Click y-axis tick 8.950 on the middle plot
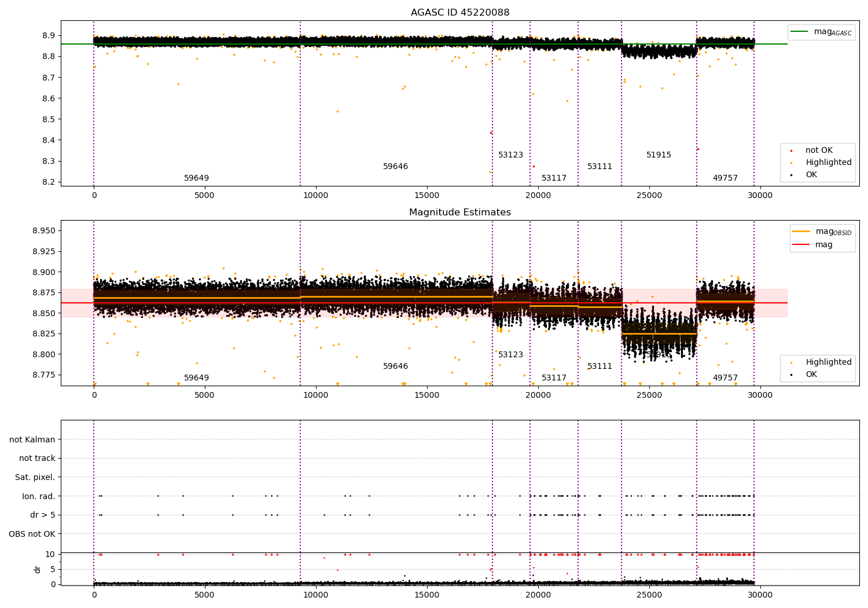Screen dimensions: 868x608 [x=45, y=230]
